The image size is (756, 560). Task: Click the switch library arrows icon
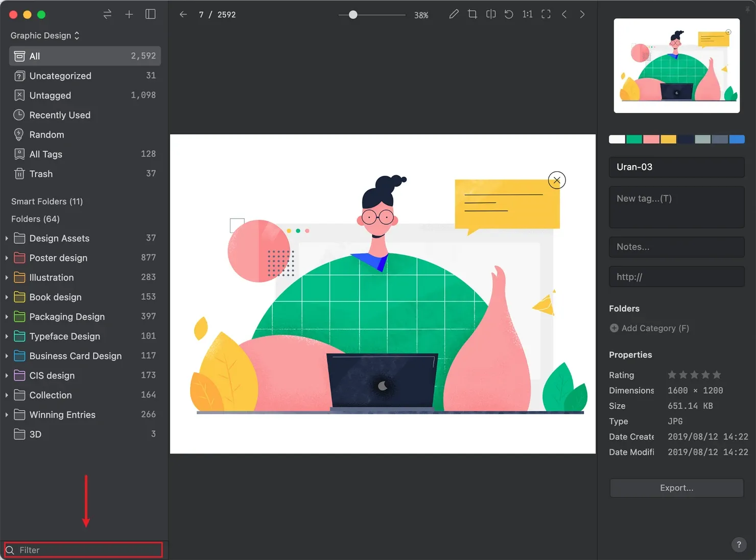(107, 14)
